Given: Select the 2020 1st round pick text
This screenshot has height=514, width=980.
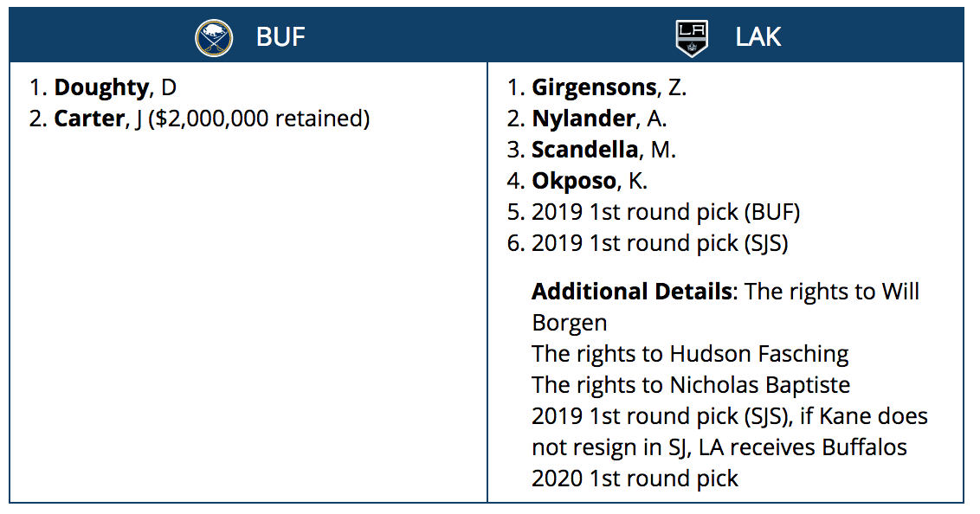Looking at the screenshot, I should (635, 479).
